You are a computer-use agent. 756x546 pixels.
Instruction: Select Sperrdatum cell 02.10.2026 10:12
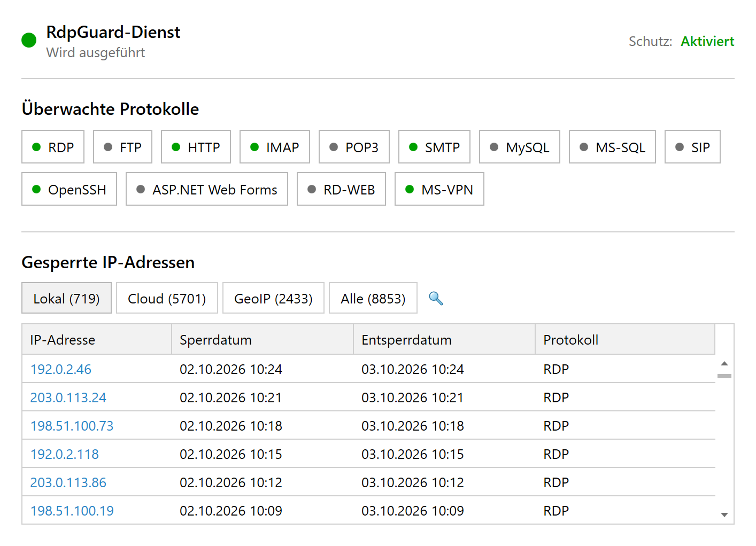click(231, 482)
